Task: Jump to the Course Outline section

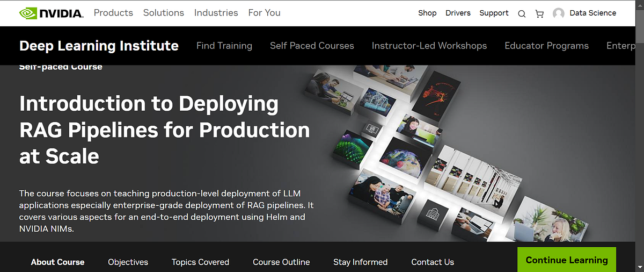Action: coord(281,262)
